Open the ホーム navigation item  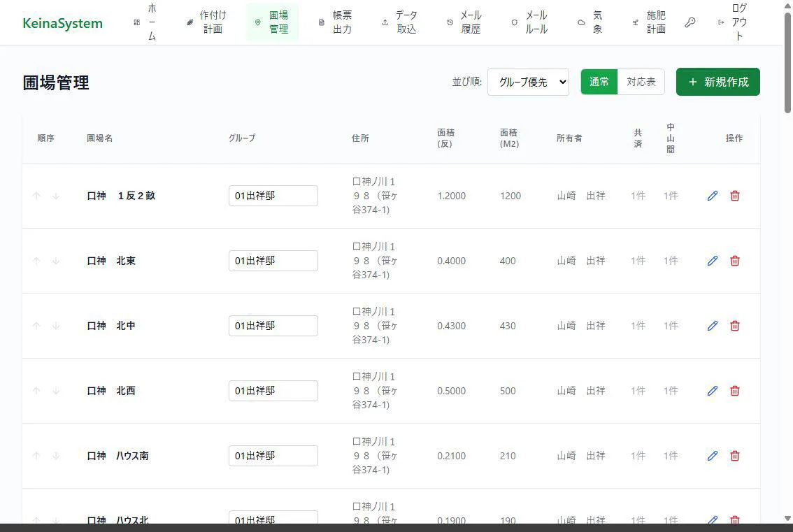145,22
